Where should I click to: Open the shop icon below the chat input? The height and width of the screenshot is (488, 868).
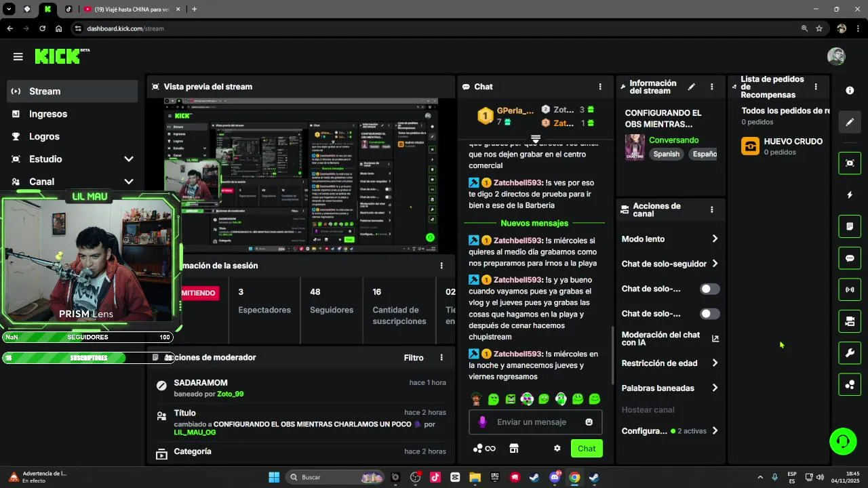(514, 449)
